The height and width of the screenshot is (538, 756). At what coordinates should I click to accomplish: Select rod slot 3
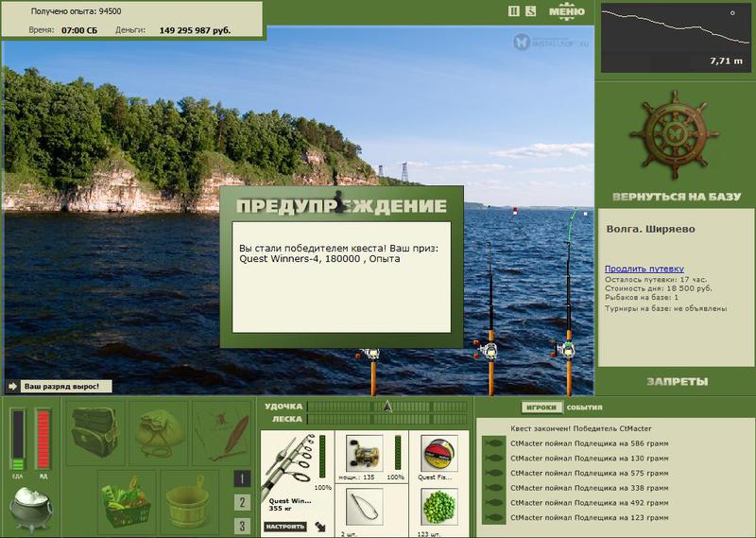click(x=242, y=526)
